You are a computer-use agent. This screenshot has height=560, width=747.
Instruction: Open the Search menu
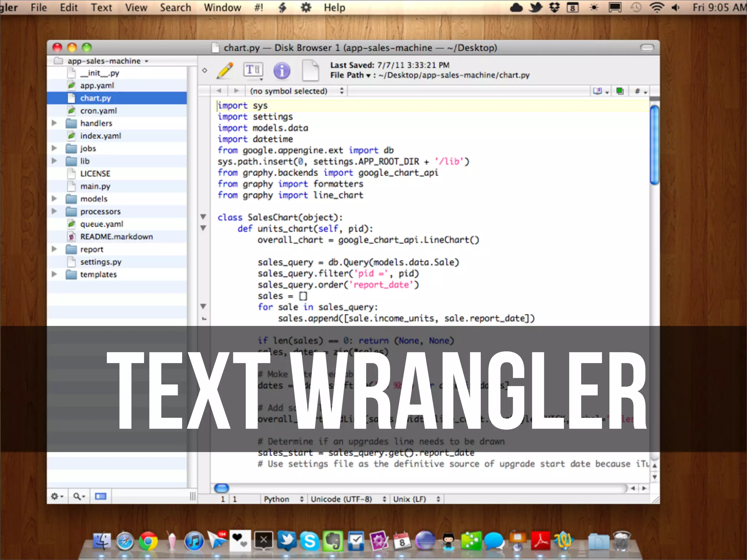click(x=175, y=7)
